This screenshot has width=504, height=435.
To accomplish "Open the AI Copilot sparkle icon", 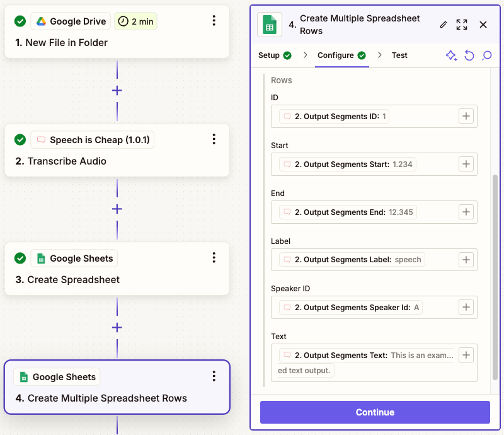I will click(x=451, y=55).
